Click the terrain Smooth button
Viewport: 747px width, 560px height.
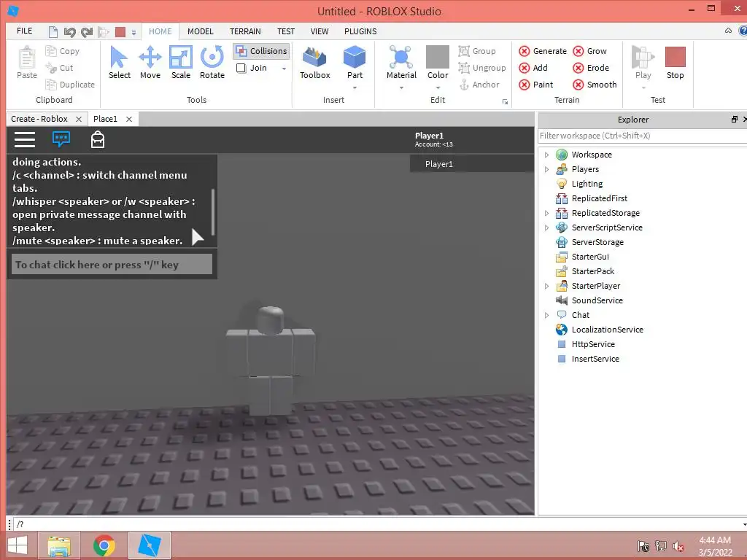595,85
